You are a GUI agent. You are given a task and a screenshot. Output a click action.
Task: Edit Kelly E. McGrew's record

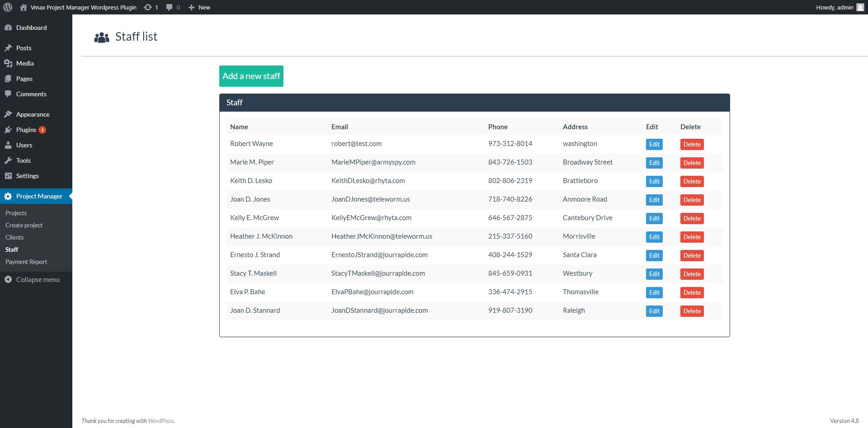[x=654, y=218]
